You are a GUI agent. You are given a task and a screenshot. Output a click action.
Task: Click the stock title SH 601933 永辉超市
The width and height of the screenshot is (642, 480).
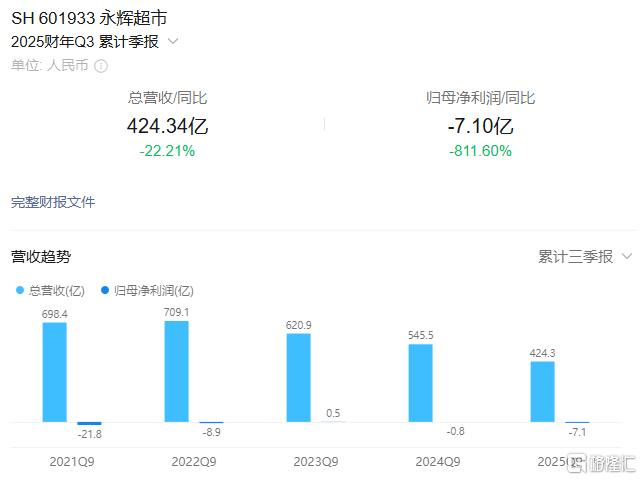(x=89, y=18)
